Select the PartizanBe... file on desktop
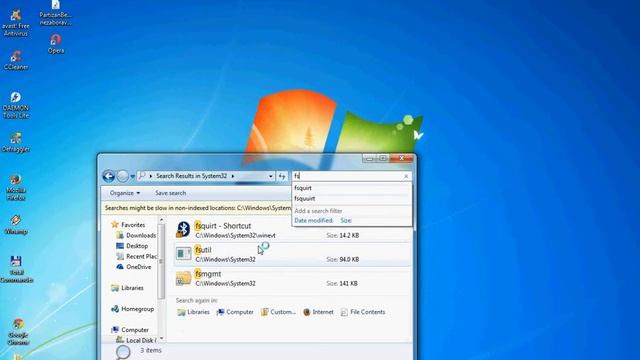This screenshot has height=360, width=640. [x=56, y=13]
